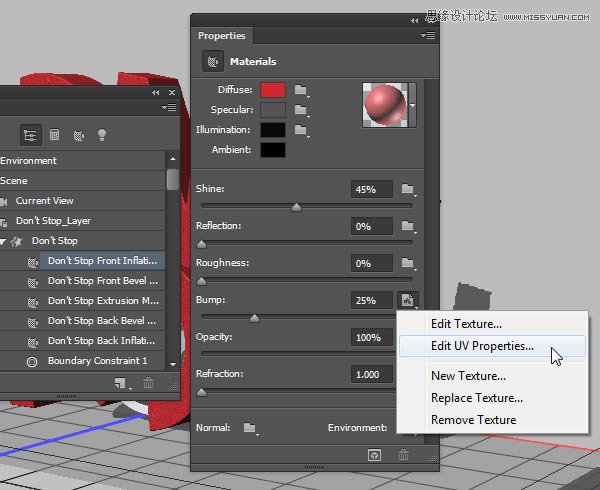Open Diffuse texture folder icon
This screenshot has width=600, height=490.
click(301, 90)
